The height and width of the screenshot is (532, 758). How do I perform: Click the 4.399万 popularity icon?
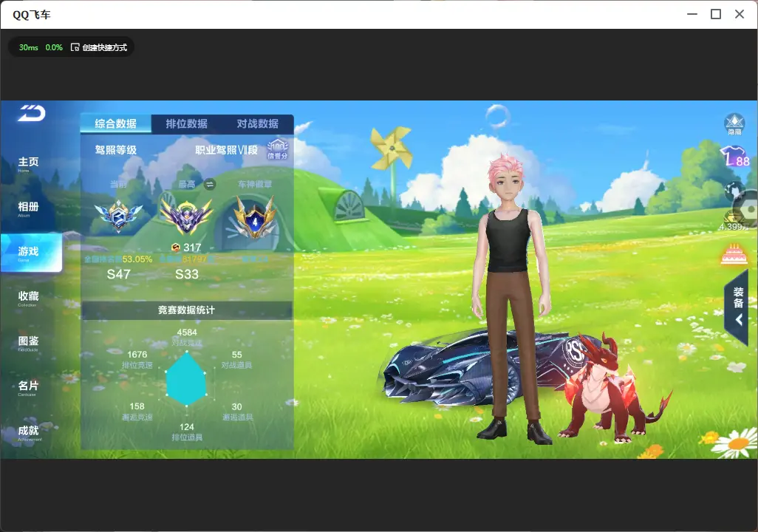coord(734,221)
